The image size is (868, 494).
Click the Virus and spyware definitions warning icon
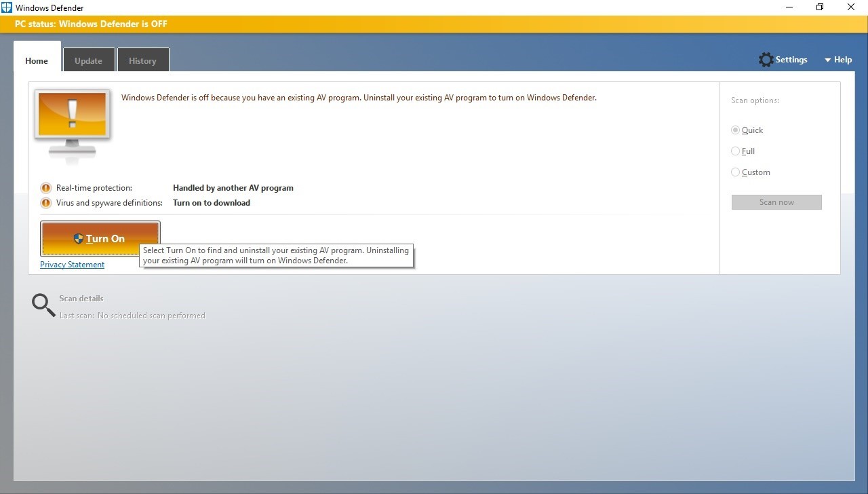46,203
